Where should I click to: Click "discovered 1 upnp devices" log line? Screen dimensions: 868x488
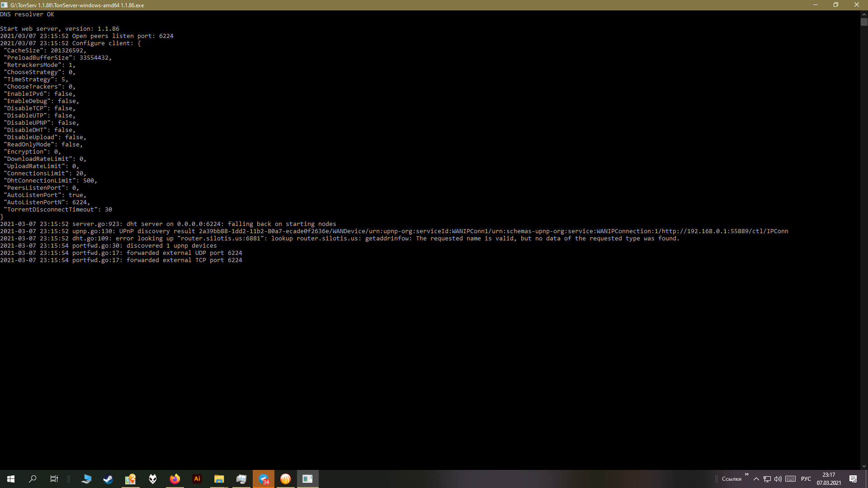108,246
